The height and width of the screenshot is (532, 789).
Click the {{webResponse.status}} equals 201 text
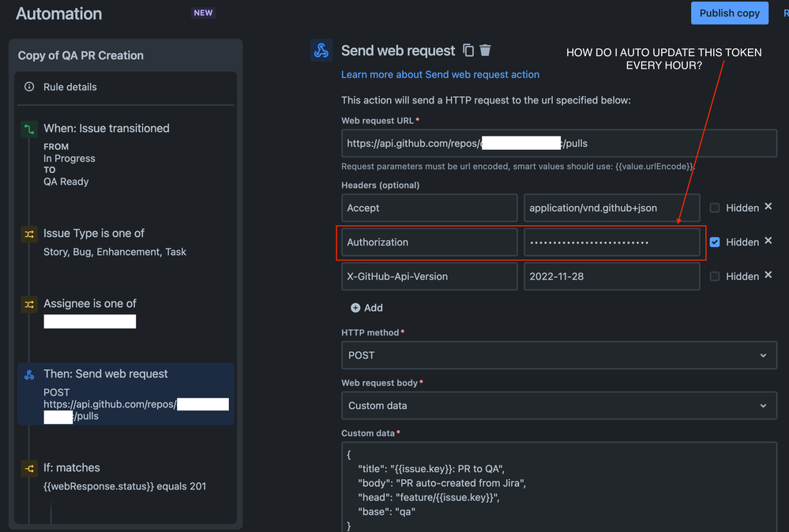pyautogui.click(x=125, y=486)
